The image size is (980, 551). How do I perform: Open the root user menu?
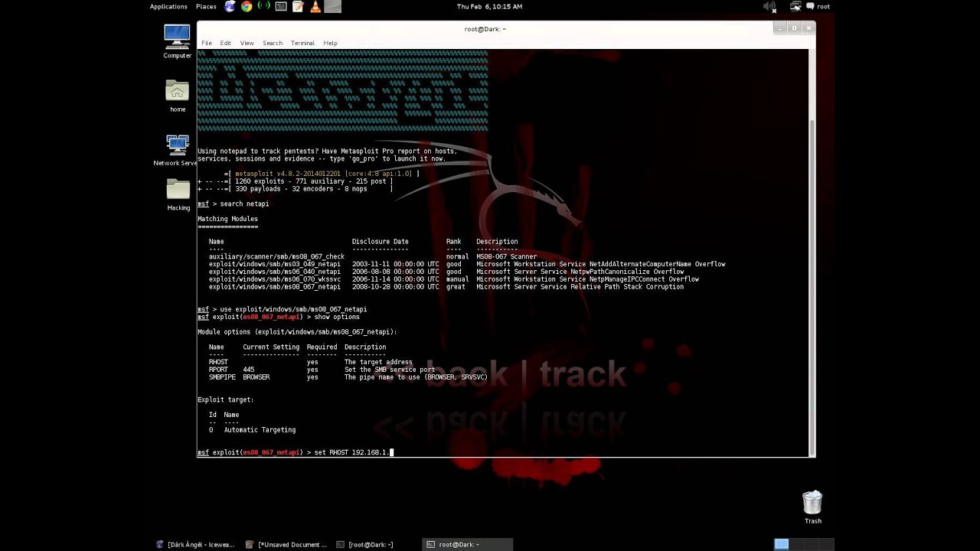tap(823, 6)
